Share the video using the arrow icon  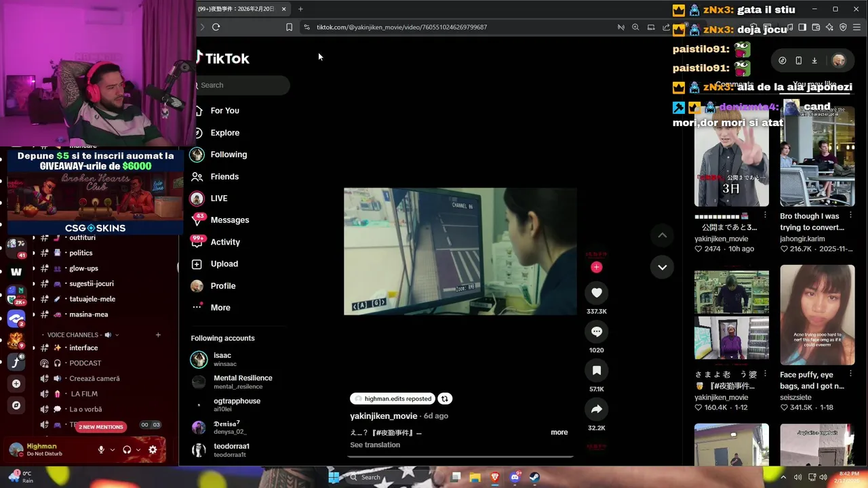597,409
